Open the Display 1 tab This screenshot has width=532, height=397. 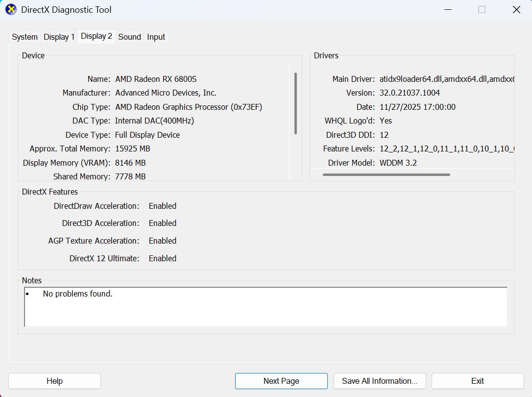coord(59,37)
